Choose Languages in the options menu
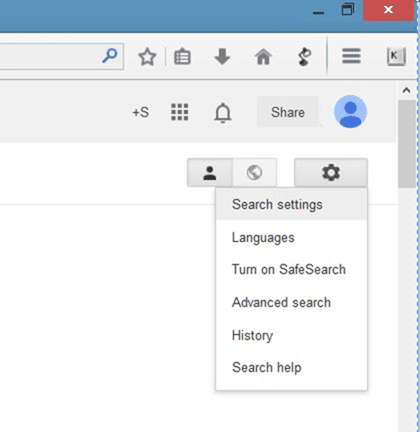 tap(291, 238)
